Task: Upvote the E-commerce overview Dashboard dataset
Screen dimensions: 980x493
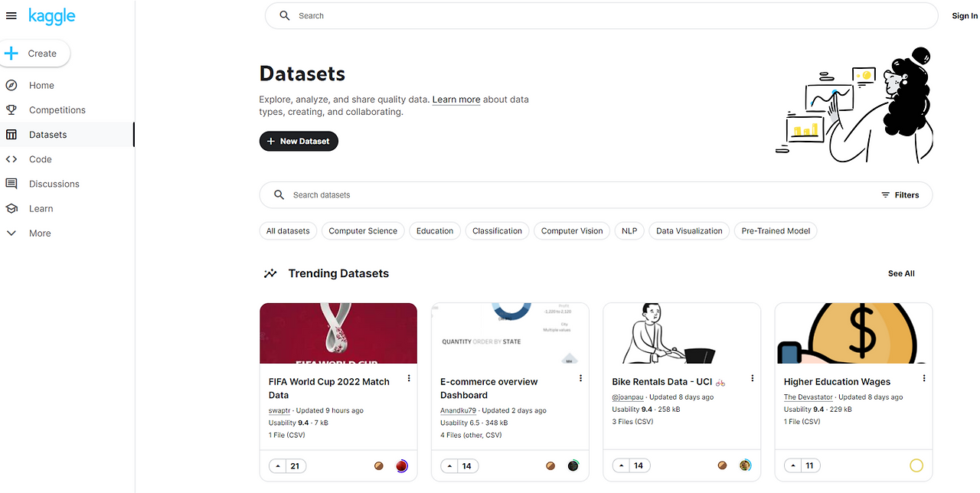Action: pos(449,465)
